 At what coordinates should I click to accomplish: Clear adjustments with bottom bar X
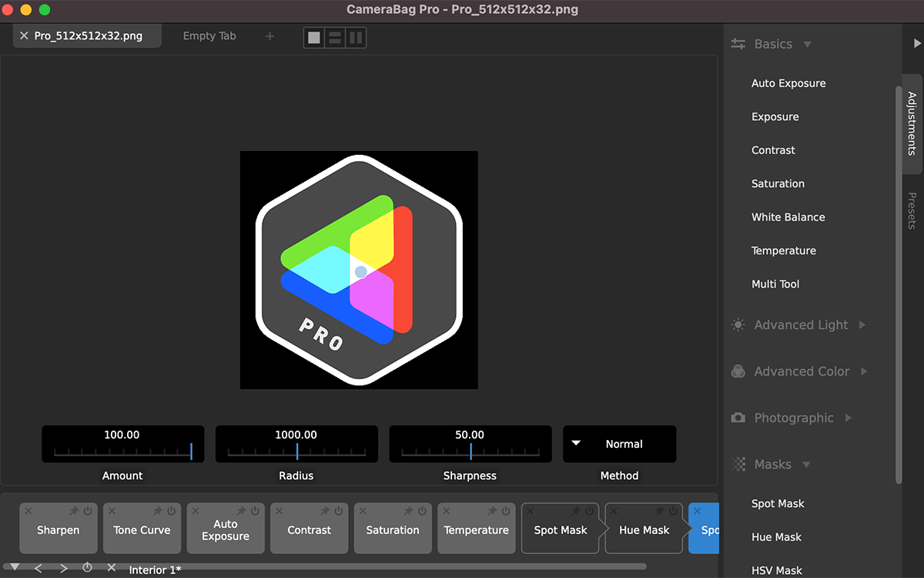pyautogui.click(x=112, y=567)
